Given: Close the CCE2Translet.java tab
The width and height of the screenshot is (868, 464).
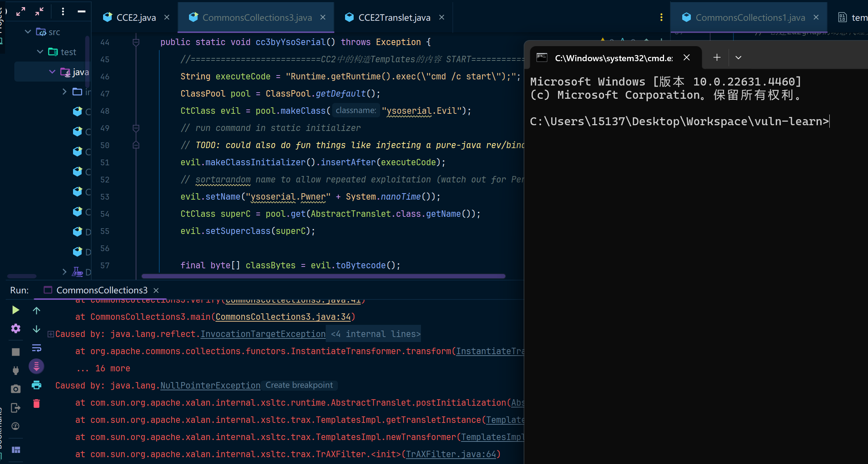Looking at the screenshot, I should point(442,17).
